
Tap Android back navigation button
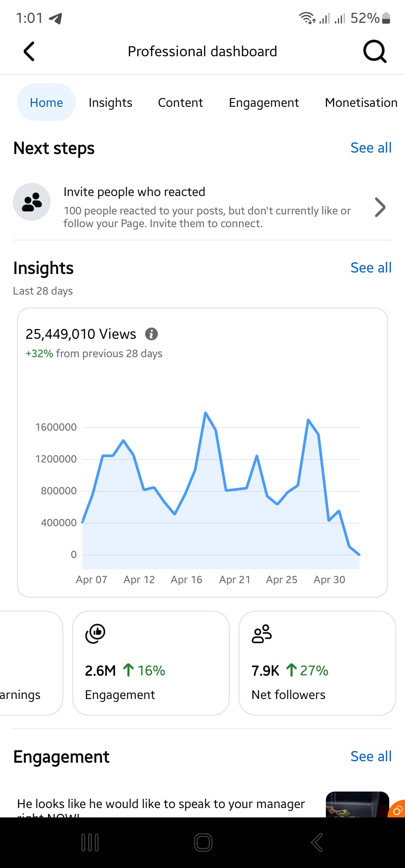317,843
